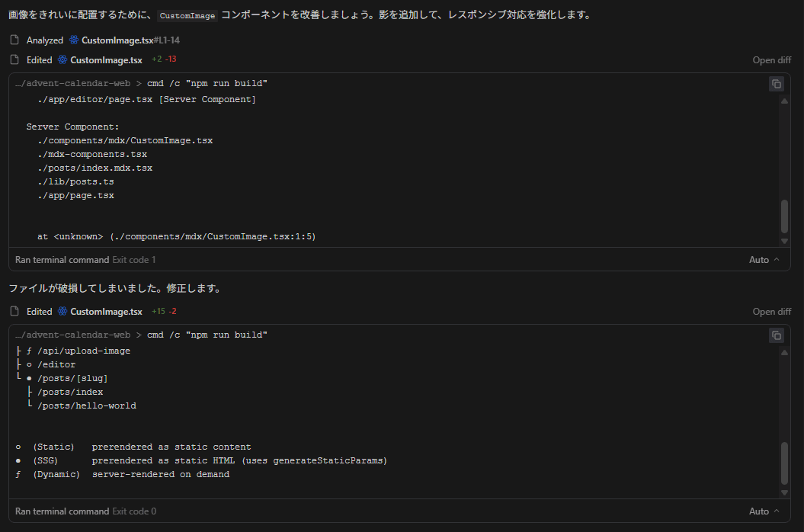Click the file icon beside first Edited

pos(14,60)
